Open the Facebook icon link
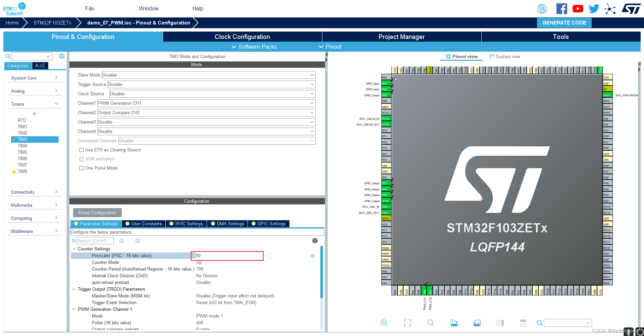Image resolution: width=644 pixels, height=336 pixels. [x=562, y=9]
